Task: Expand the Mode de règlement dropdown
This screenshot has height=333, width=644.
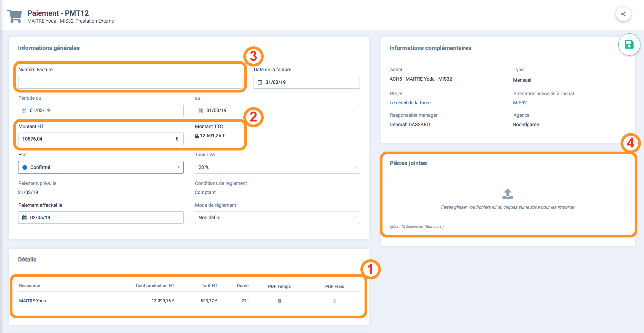Action: coord(277,218)
